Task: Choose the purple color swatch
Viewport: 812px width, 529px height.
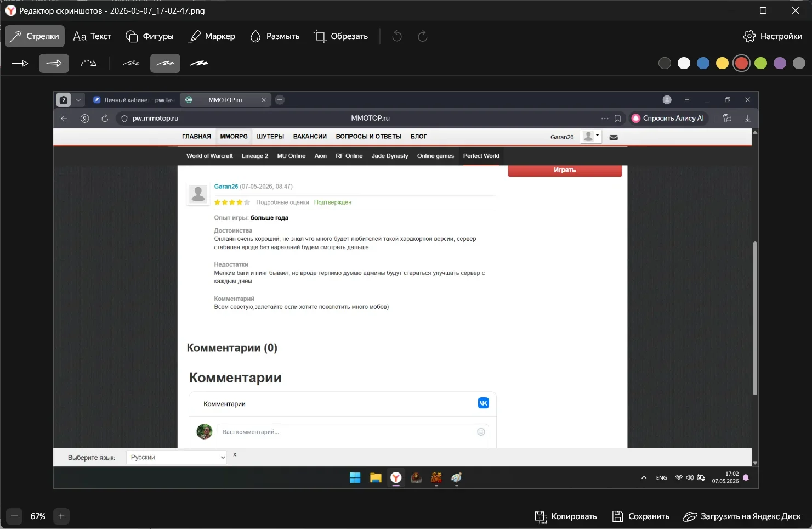Action: point(780,63)
